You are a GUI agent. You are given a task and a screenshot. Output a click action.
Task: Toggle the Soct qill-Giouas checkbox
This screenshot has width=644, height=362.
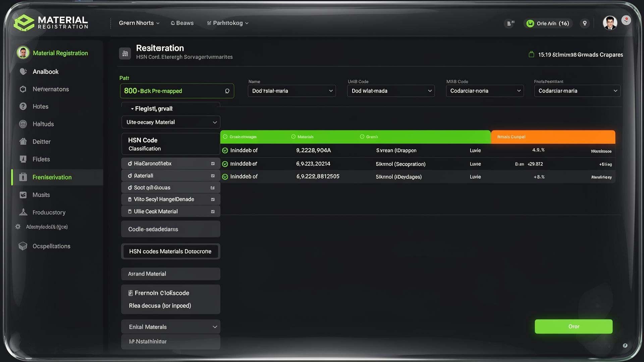pyautogui.click(x=213, y=188)
